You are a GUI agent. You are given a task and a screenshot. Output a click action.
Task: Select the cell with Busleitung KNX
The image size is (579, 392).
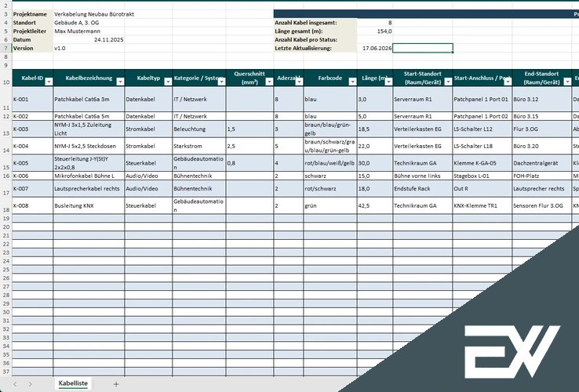(89, 205)
